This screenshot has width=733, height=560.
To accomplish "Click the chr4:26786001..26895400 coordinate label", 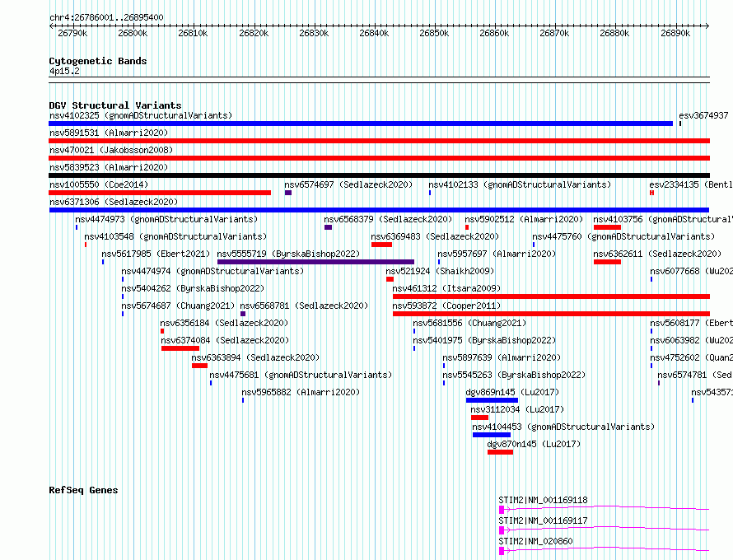I will point(106,17).
